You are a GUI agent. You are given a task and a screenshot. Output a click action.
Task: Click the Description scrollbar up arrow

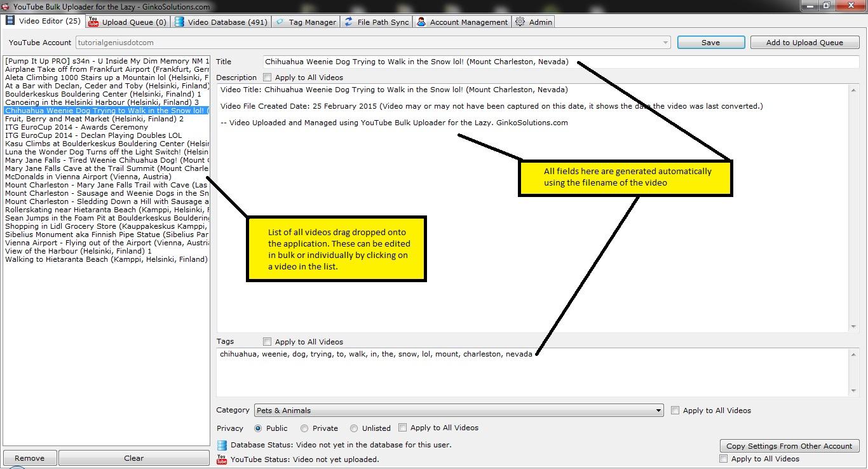[x=853, y=90]
